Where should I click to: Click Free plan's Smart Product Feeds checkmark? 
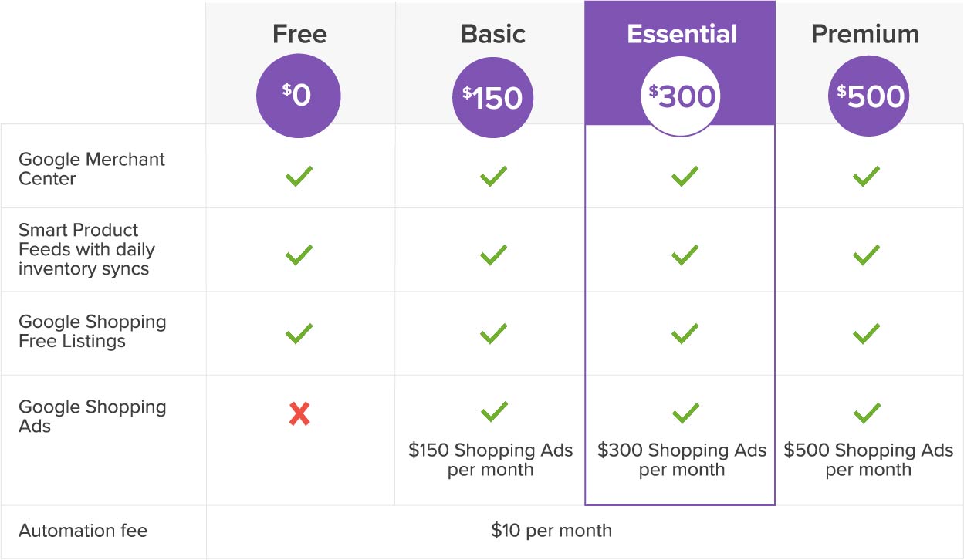coord(299,255)
